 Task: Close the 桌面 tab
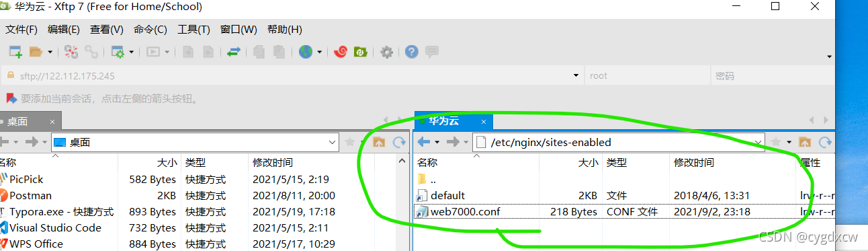coord(52,122)
